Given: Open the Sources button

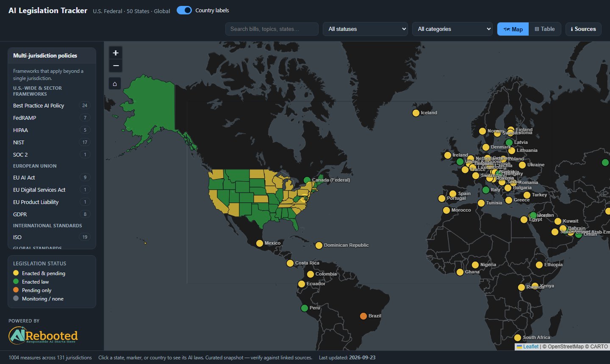Looking at the screenshot, I should 583,29.
